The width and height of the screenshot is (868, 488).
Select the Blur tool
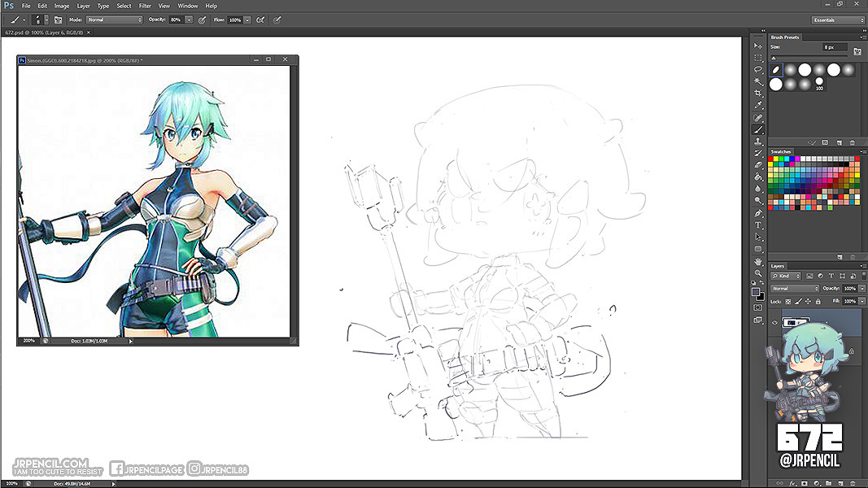[758, 189]
